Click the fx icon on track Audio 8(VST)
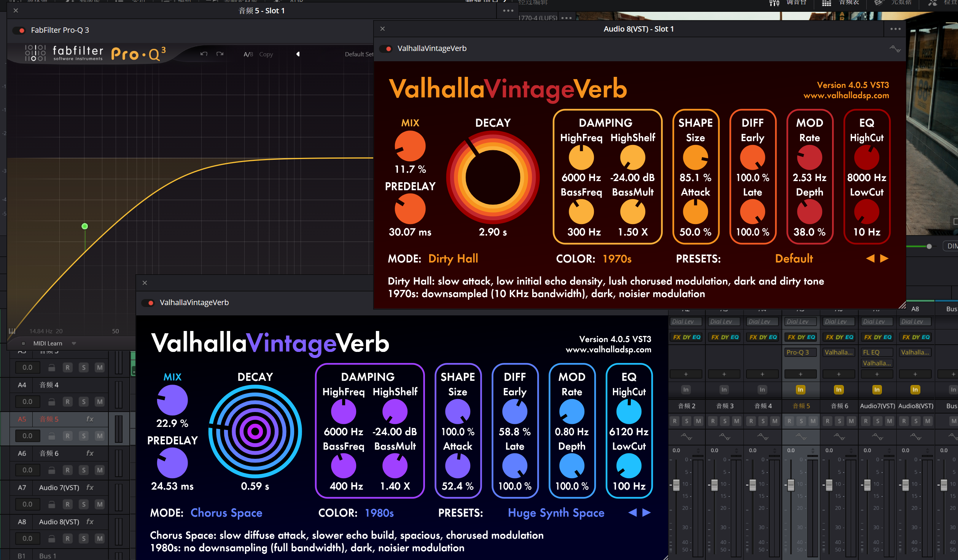Viewport: 958px width, 560px height. pyautogui.click(x=90, y=522)
